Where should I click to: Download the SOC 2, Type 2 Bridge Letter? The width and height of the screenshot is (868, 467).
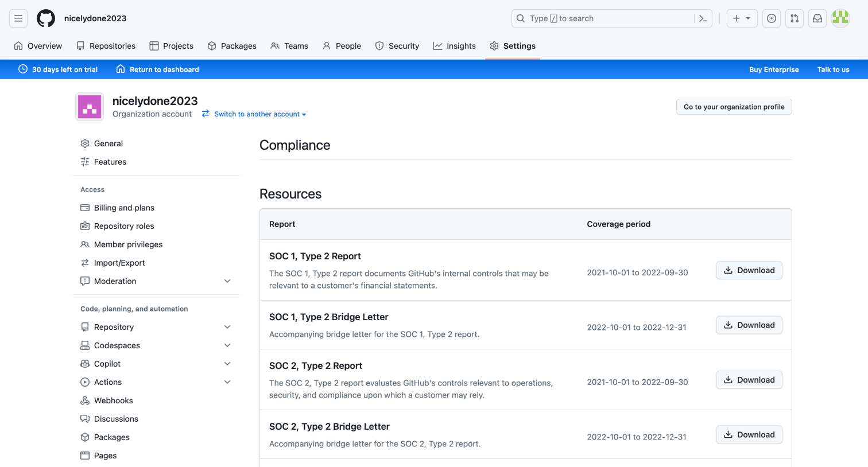coord(749,435)
